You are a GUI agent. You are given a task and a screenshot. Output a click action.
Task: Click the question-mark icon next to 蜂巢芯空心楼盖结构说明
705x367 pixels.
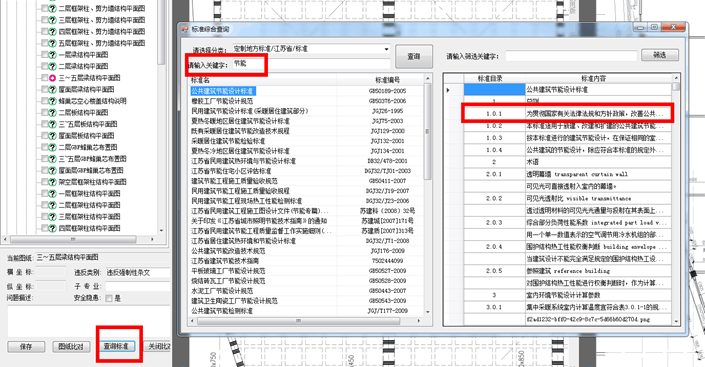click(52, 101)
